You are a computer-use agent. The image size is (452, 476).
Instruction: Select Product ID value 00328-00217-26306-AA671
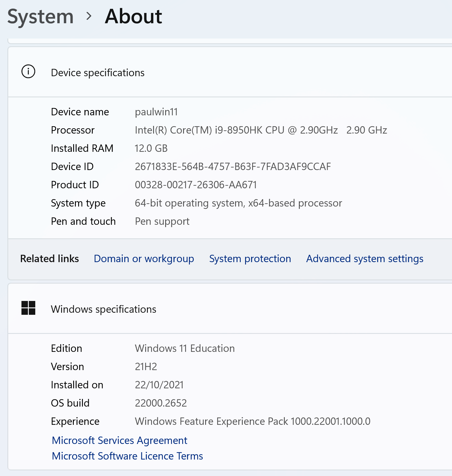pyautogui.click(x=196, y=185)
